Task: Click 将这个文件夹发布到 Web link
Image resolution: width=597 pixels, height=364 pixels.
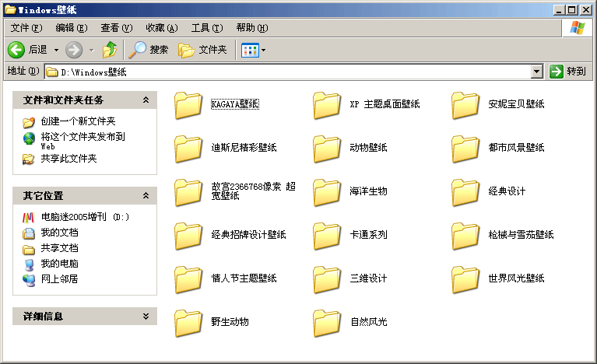Action: 83,141
